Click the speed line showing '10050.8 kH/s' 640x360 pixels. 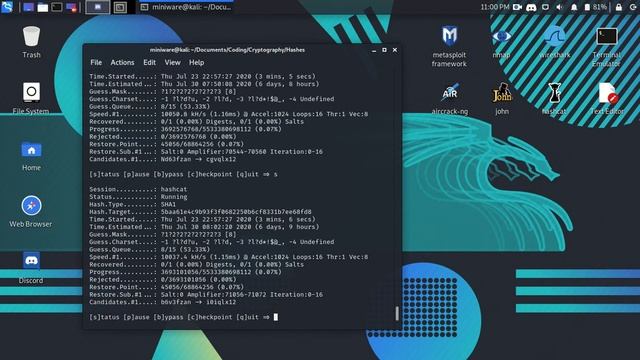229,114
